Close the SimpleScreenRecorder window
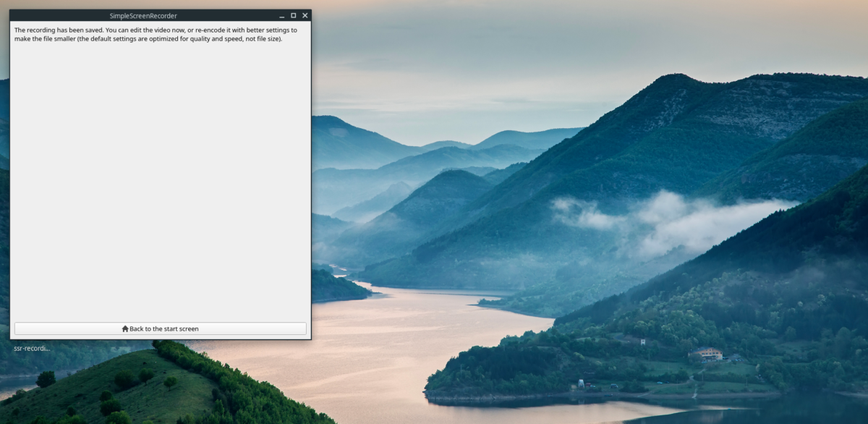The width and height of the screenshot is (868, 424). click(x=305, y=15)
